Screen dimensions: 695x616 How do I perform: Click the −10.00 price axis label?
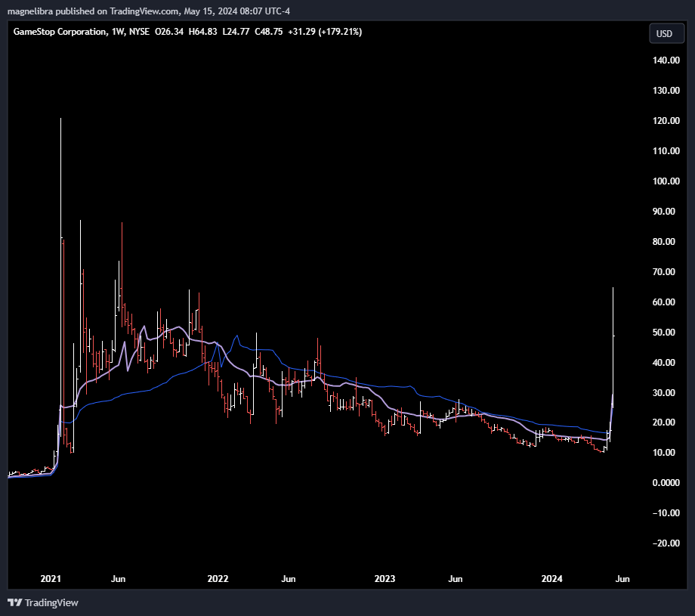[666, 512]
